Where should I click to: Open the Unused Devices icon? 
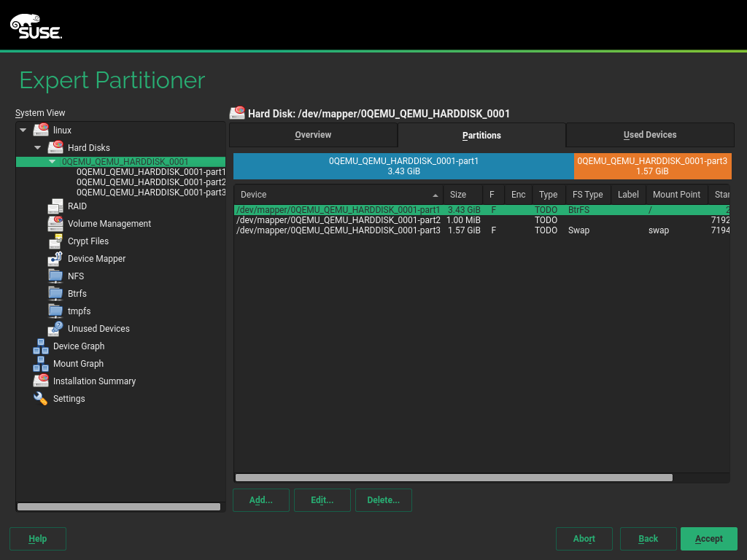click(x=55, y=329)
